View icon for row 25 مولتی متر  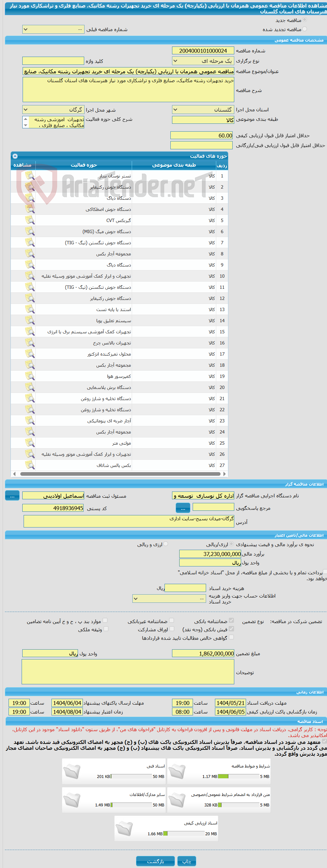tap(30, 442)
